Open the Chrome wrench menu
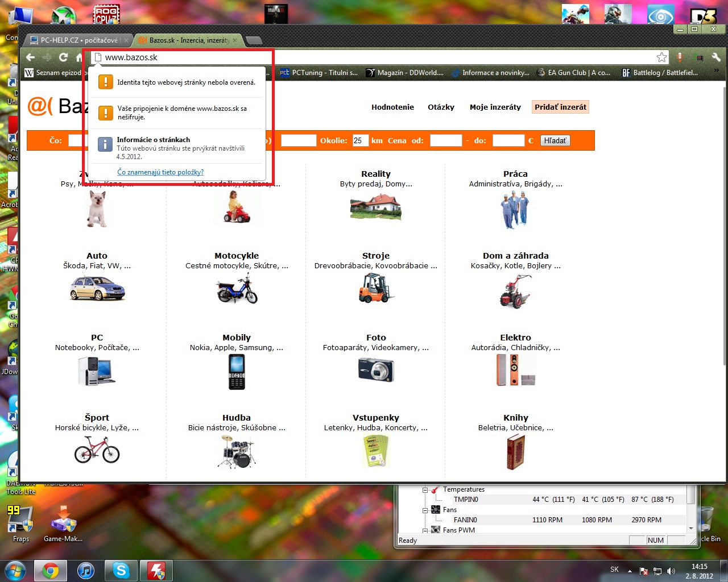The image size is (728, 582). point(716,57)
